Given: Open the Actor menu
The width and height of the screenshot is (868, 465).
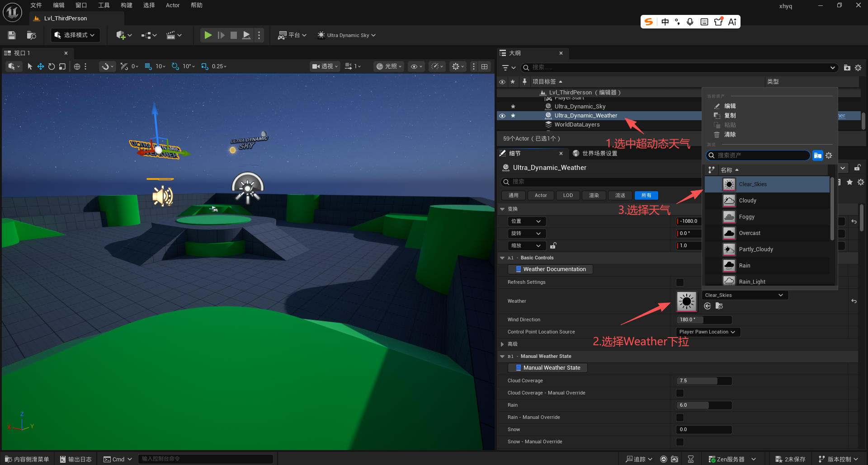Looking at the screenshot, I should pyautogui.click(x=173, y=5).
